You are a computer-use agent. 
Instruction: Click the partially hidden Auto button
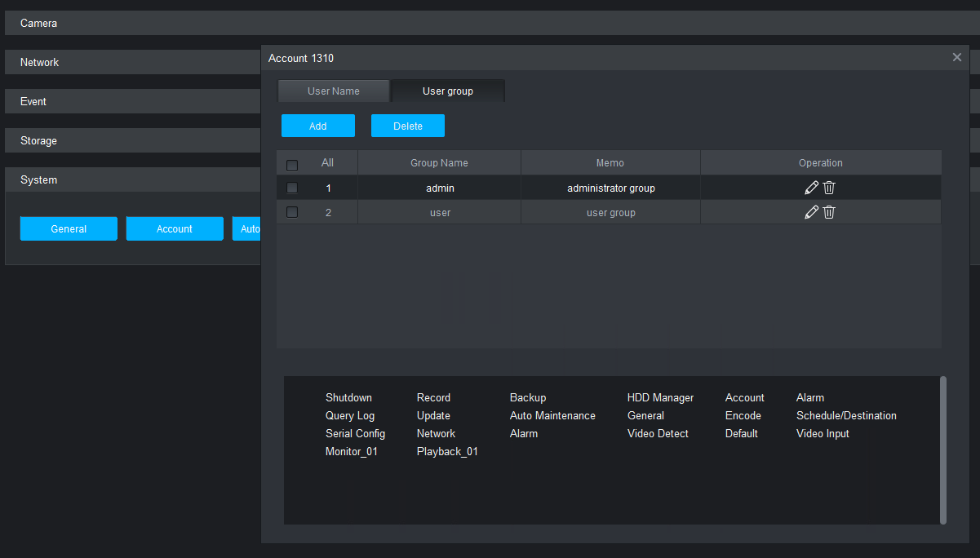[x=246, y=228]
